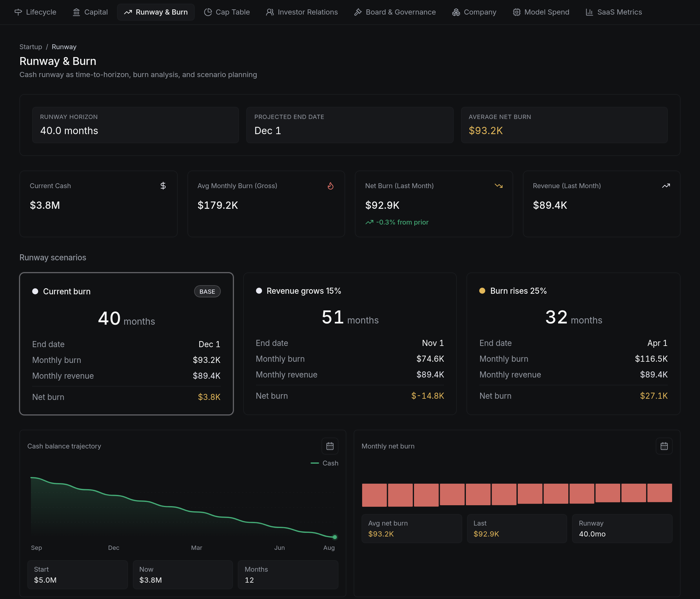Select the Runway & Burn tab

156,12
